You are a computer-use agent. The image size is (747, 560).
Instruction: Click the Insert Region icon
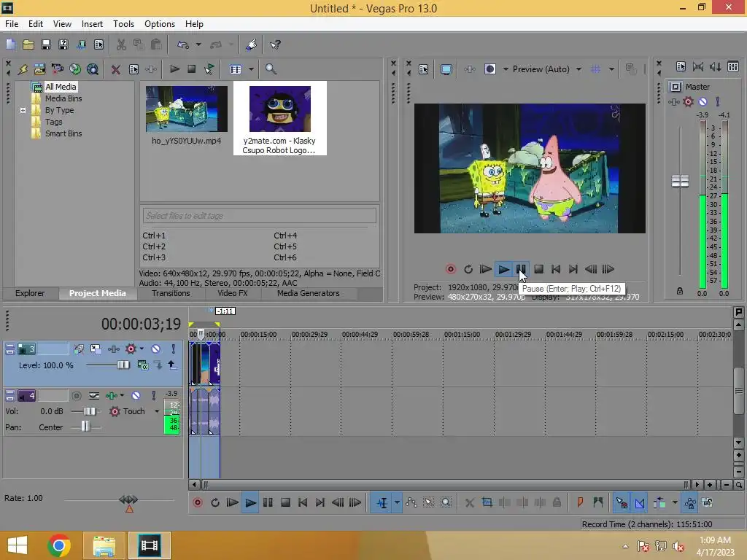coord(598,502)
